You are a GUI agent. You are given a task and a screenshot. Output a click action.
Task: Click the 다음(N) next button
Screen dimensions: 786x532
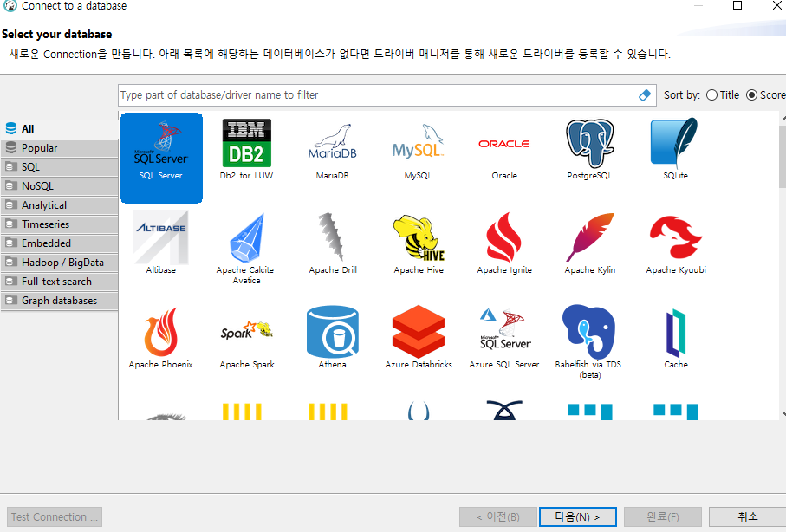pos(577,516)
